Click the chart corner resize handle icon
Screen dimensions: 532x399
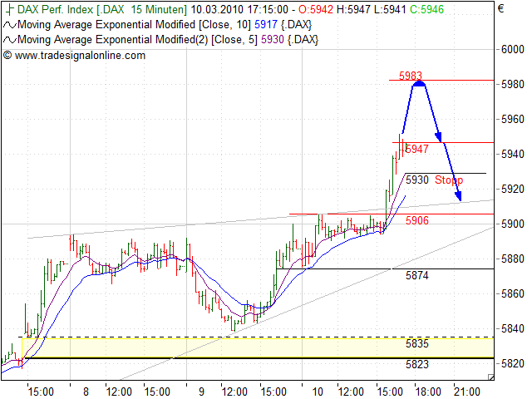491,377
